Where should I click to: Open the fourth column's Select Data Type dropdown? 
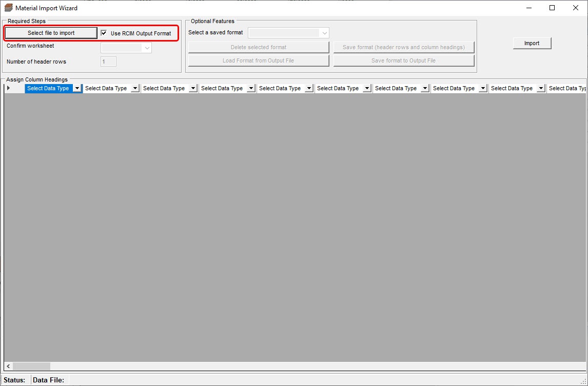(251, 88)
